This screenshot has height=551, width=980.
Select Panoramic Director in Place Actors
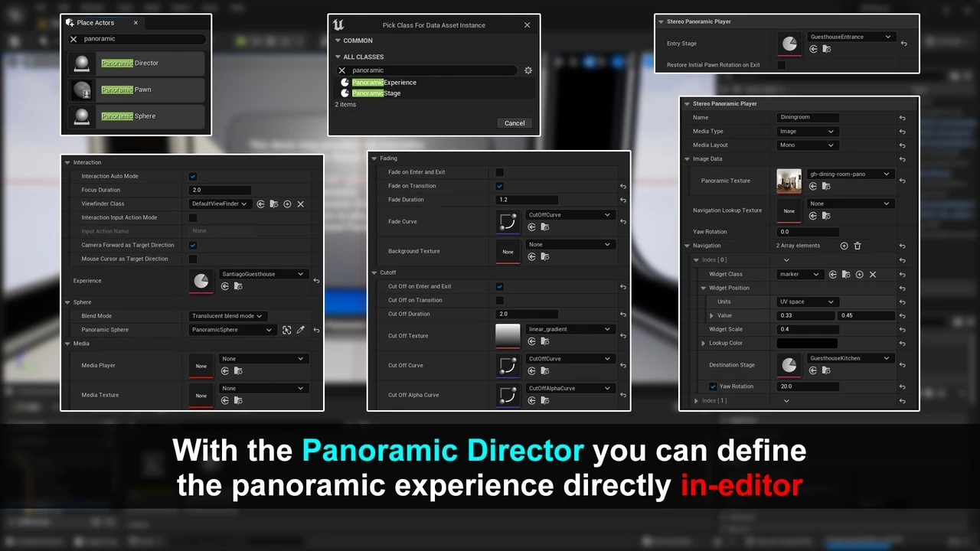136,64
